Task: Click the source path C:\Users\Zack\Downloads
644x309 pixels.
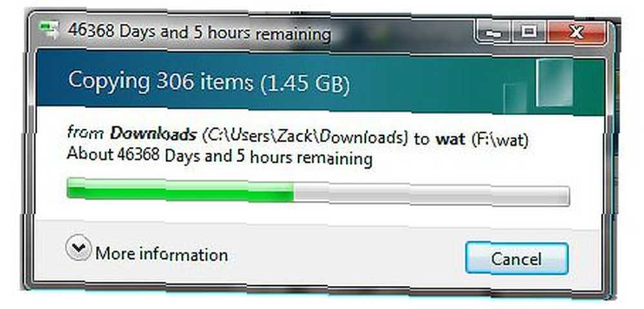Action: pyautogui.click(x=305, y=138)
